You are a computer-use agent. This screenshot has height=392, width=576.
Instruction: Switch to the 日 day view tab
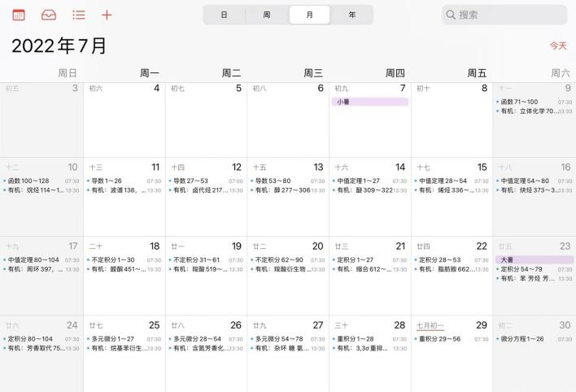click(x=225, y=15)
